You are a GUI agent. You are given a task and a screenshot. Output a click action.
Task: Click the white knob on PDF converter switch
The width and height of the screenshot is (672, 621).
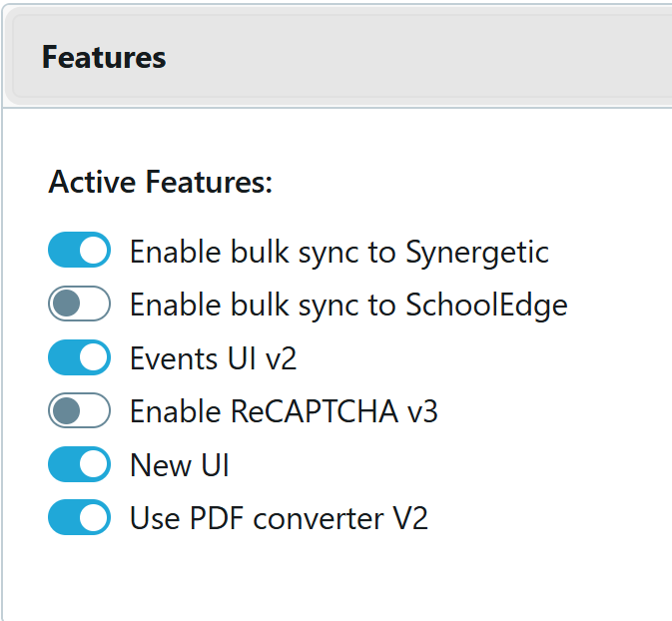tap(93, 518)
